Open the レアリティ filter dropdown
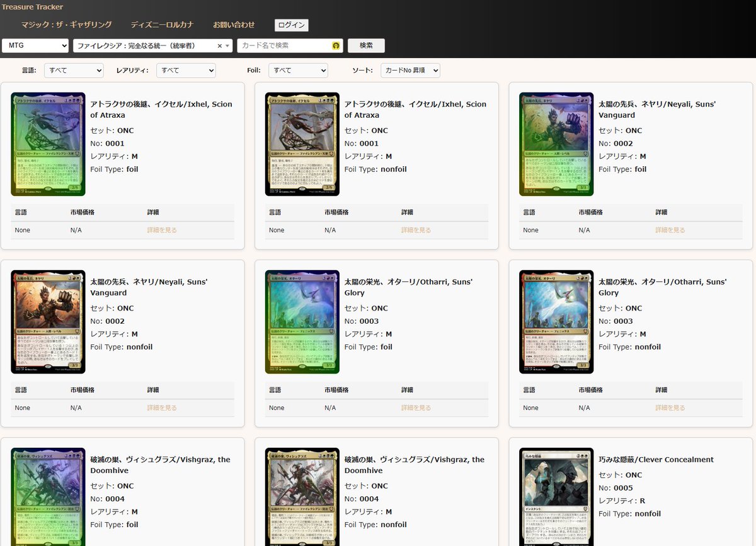The width and height of the screenshot is (756, 546). [x=186, y=70]
